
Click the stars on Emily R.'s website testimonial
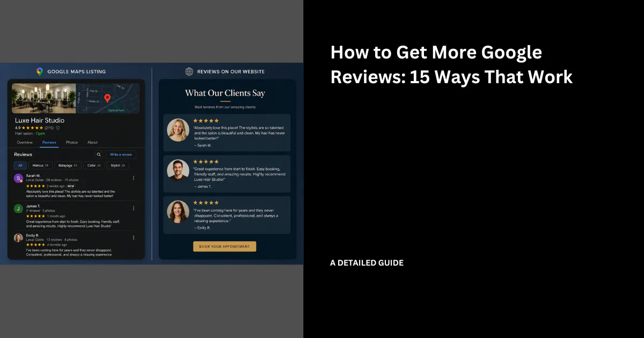pyautogui.click(x=206, y=203)
